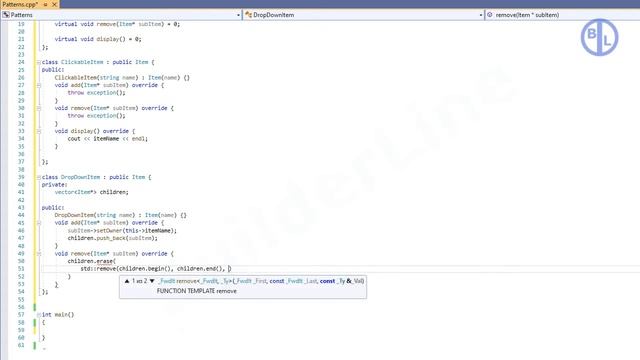
Task: Click 'public:' on line 43
Action: pos(53,208)
